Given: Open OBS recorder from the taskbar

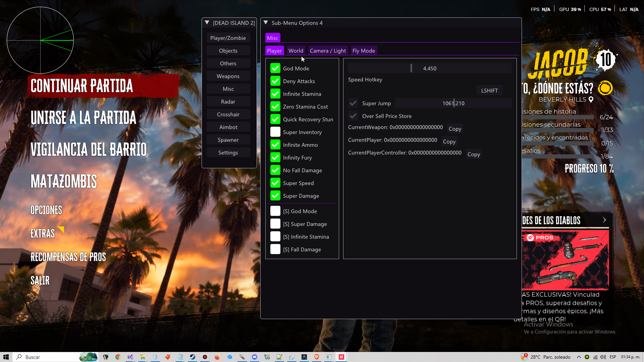Looking at the screenshot, I should [205, 357].
